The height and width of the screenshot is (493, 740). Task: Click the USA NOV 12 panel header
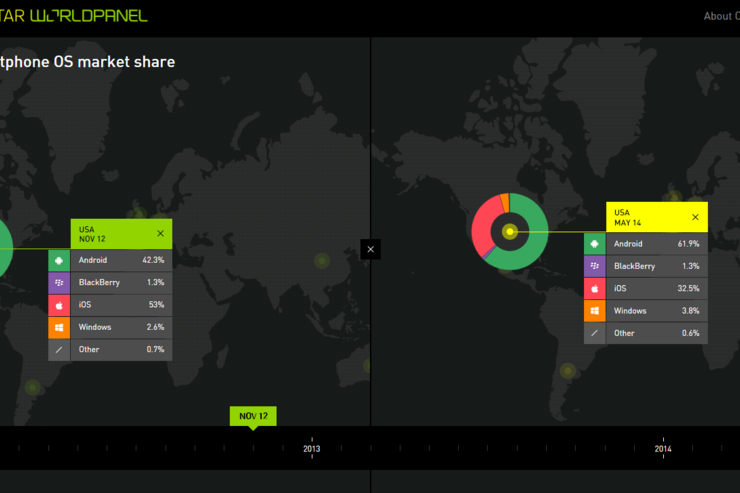[x=121, y=234]
